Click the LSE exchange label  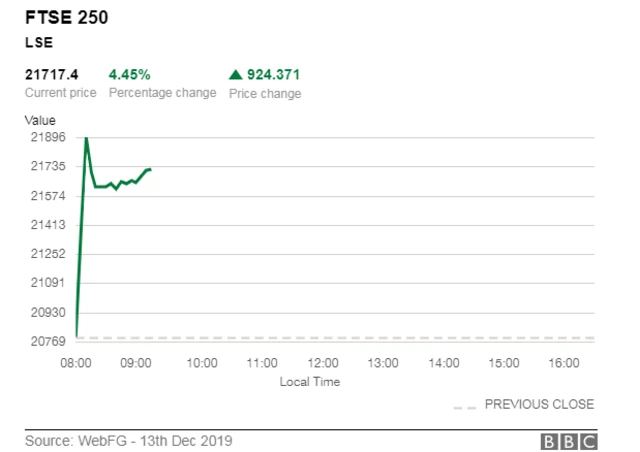tap(38, 44)
